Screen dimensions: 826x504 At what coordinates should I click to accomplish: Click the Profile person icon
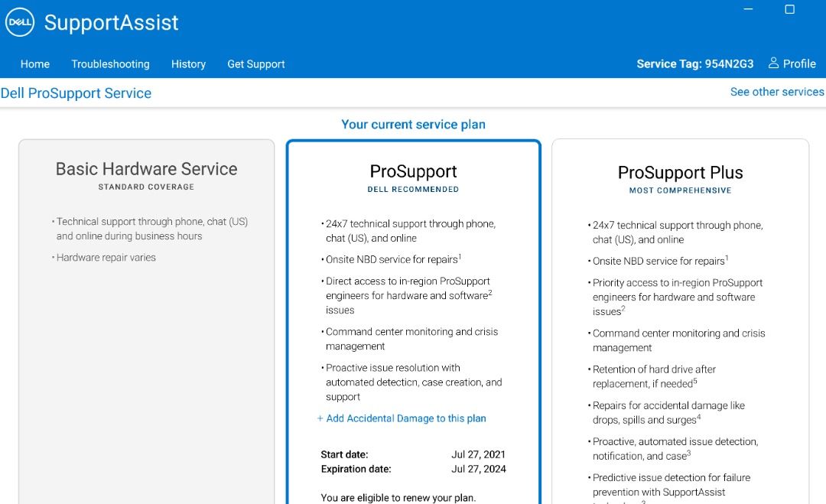(x=773, y=63)
